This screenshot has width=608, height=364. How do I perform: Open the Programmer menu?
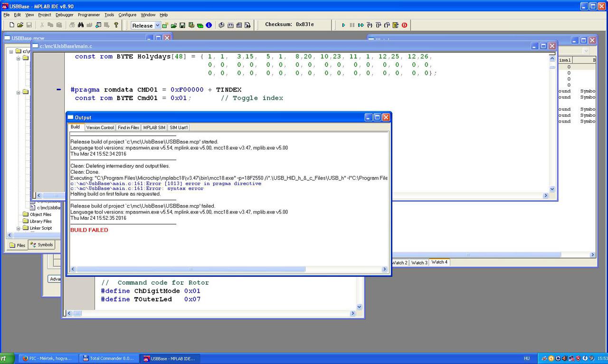coord(89,15)
